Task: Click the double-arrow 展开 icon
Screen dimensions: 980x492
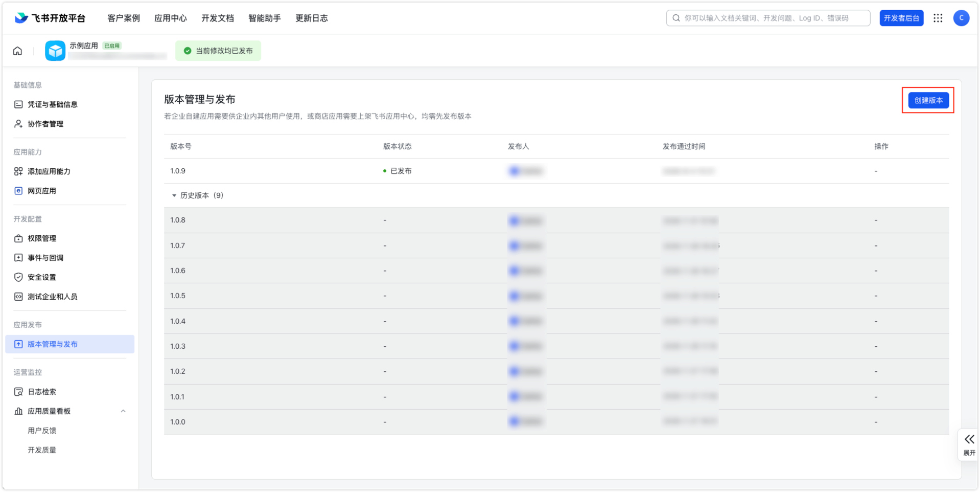Action: coord(969,439)
